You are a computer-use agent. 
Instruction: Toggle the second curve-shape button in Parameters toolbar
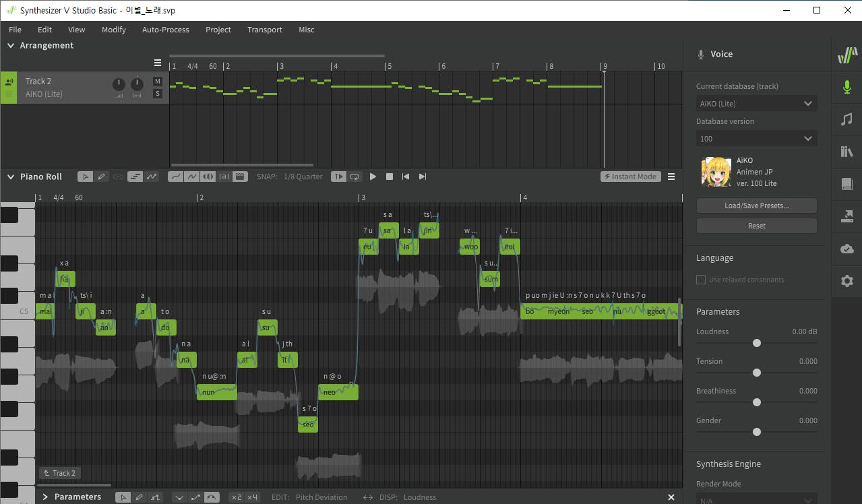coord(195,497)
